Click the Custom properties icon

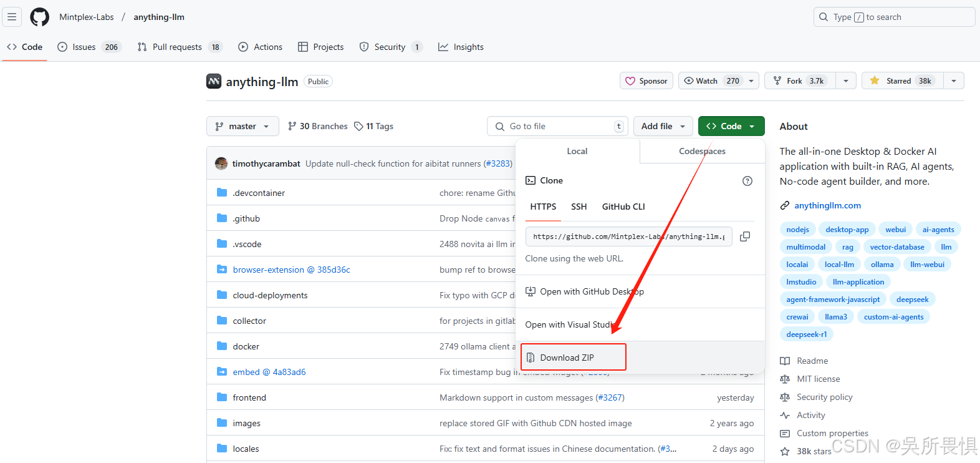pos(785,433)
